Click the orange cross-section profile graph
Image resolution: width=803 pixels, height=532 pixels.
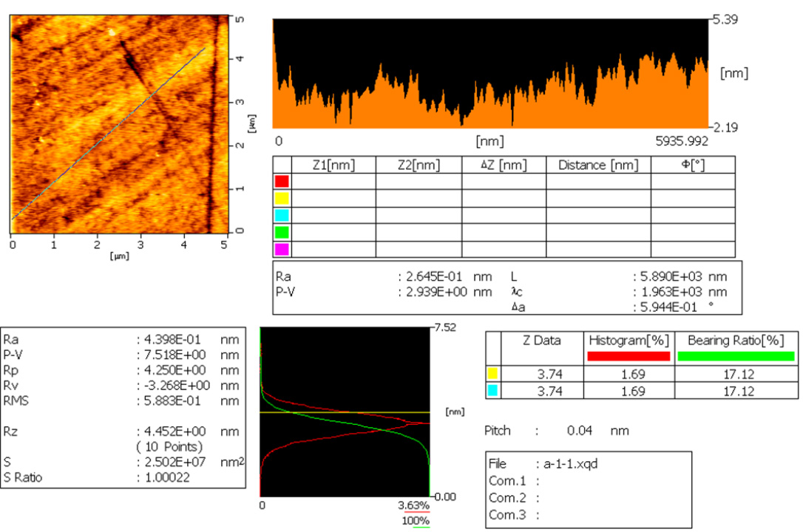[489, 103]
